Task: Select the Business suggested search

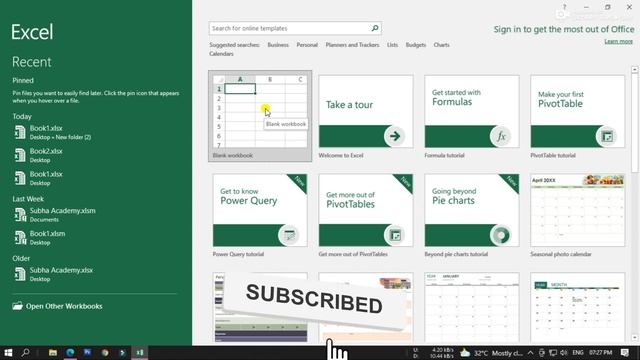Action: pyautogui.click(x=278, y=45)
